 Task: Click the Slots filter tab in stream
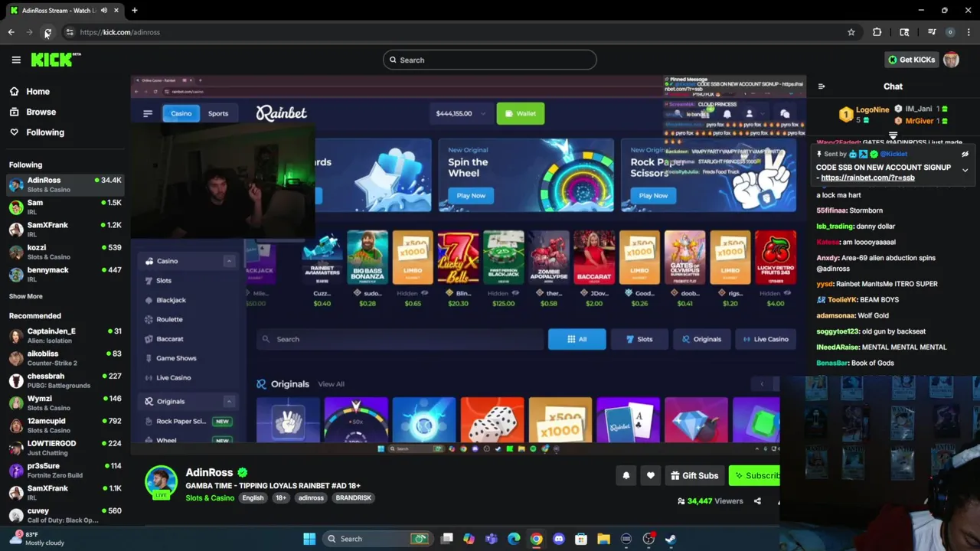coord(639,339)
